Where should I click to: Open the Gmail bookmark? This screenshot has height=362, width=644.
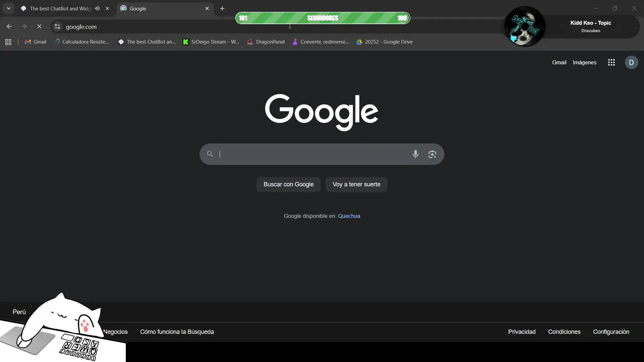coord(35,42)
